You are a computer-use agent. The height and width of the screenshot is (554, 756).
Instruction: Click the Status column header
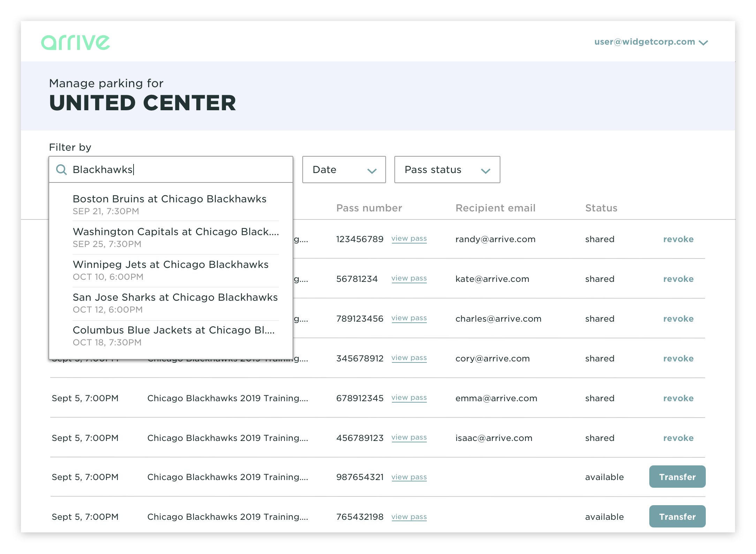point(601,208)
